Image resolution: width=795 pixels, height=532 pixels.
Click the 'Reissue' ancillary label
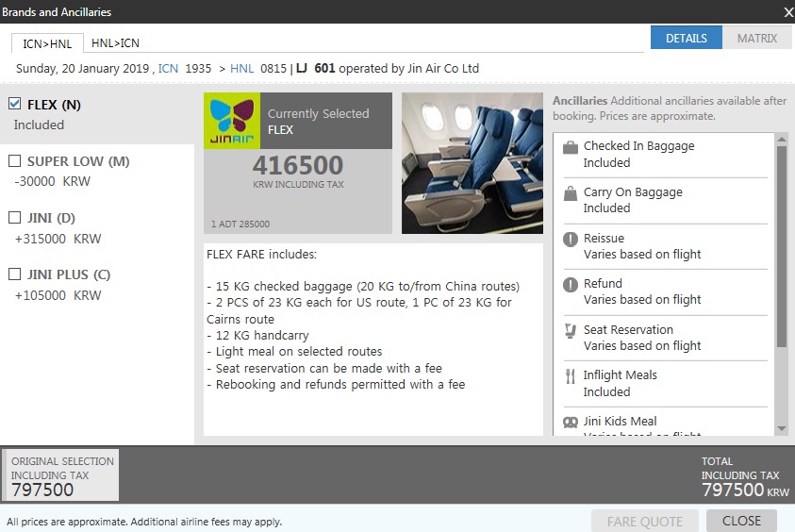point(604,238)
